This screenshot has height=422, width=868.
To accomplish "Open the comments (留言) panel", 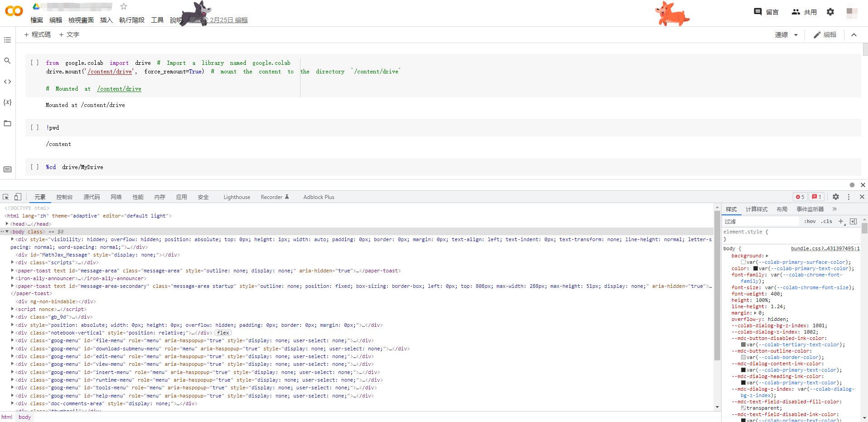I will tap(766, 12).
